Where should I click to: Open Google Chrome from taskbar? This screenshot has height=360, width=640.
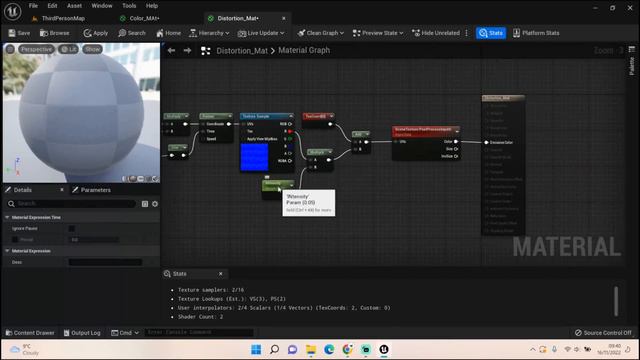(x=347, y=349)
